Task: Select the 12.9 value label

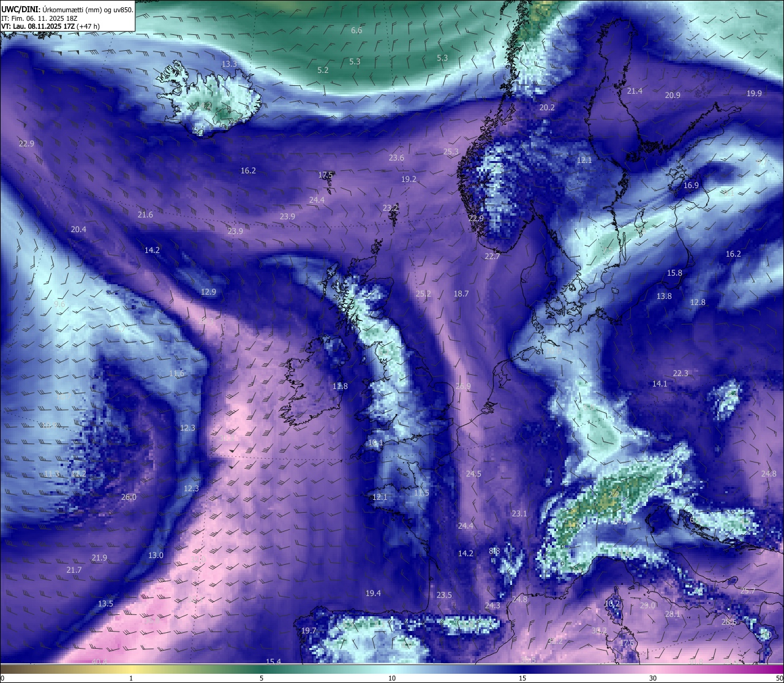Action: click(x=208, y=292)
